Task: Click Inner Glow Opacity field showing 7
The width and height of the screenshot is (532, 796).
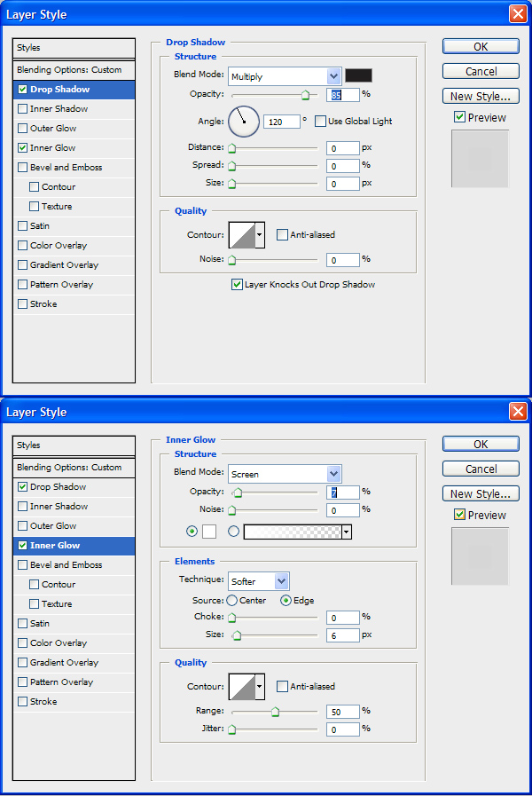Action: point(343,493)
